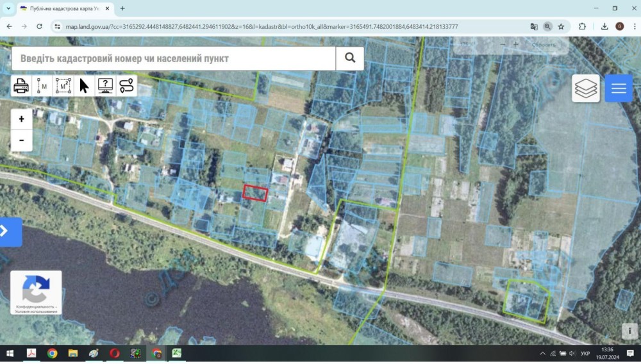Select the route drawing tool

coord(126,86)
